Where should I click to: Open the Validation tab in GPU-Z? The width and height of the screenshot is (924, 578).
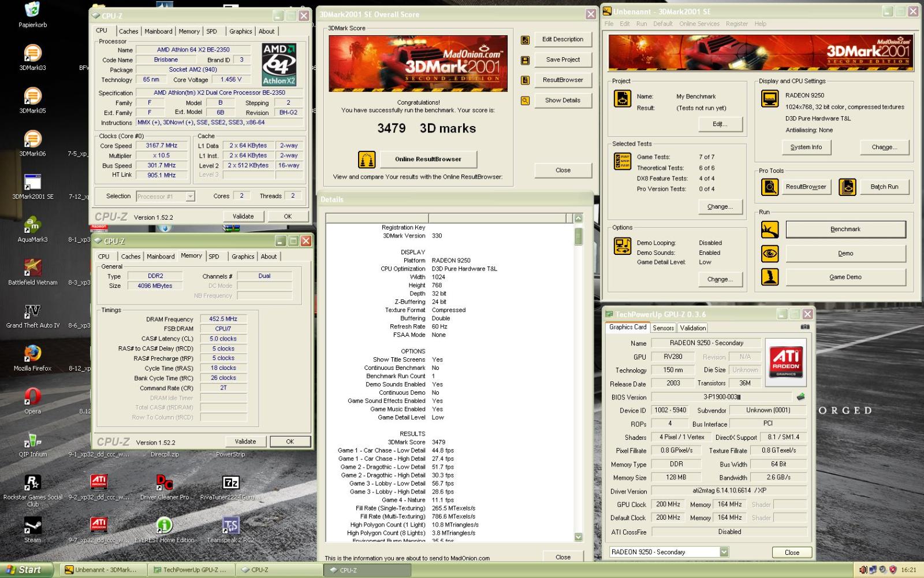[692, 328]
